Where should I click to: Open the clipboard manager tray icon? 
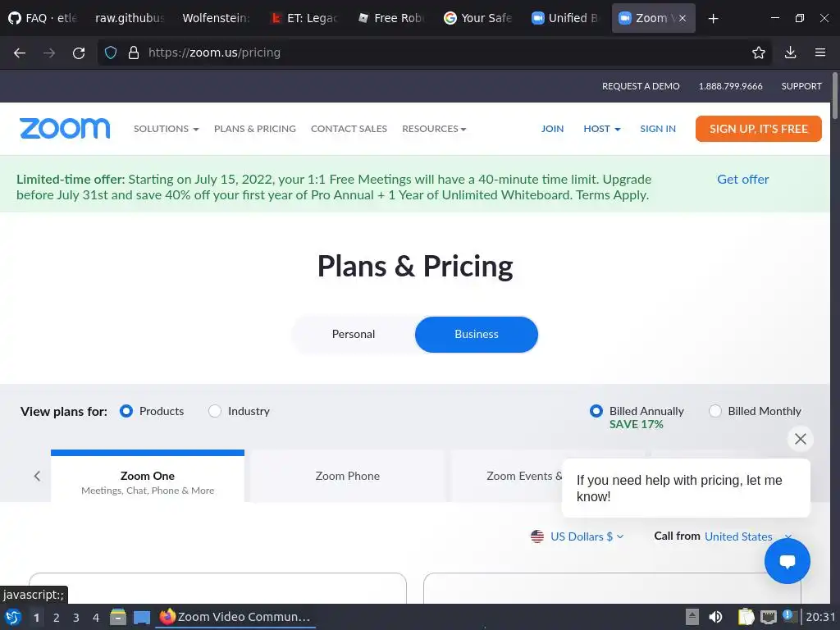[x=746, y=617]
